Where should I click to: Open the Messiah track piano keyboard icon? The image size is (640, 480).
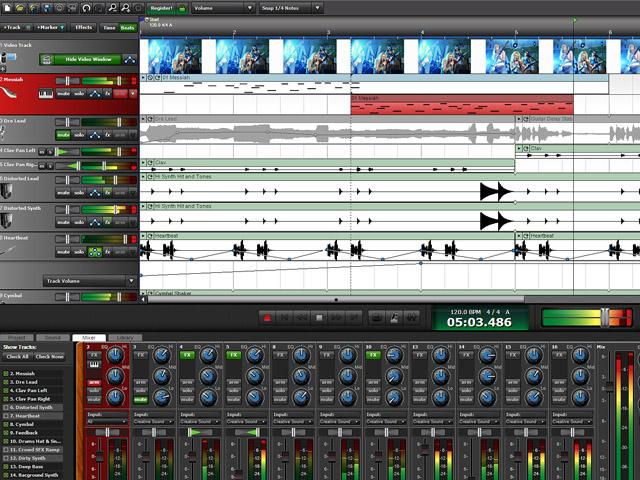(x=45, y=95)
